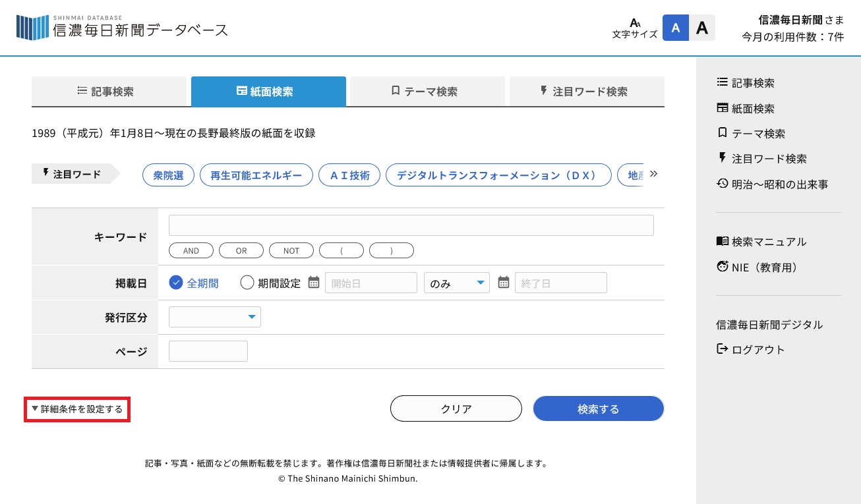Open 明治〜昭和の出来事 from the sidebar
The image size is (861, 504).
pos(772,184)
